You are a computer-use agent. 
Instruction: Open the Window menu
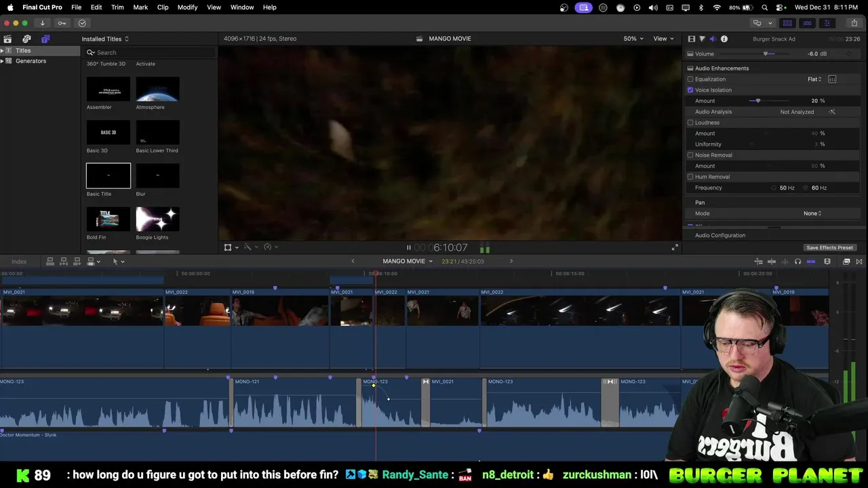coord(242,7)
